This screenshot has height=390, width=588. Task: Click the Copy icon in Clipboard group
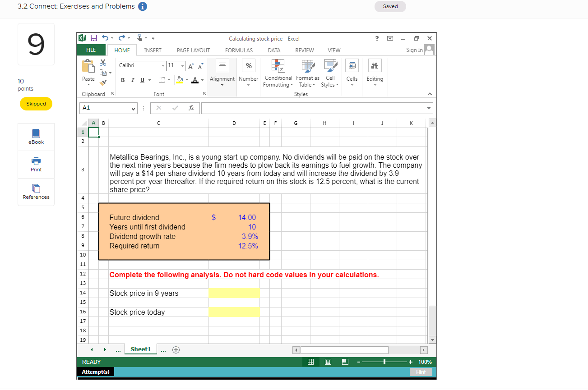(x=102, y=72)
